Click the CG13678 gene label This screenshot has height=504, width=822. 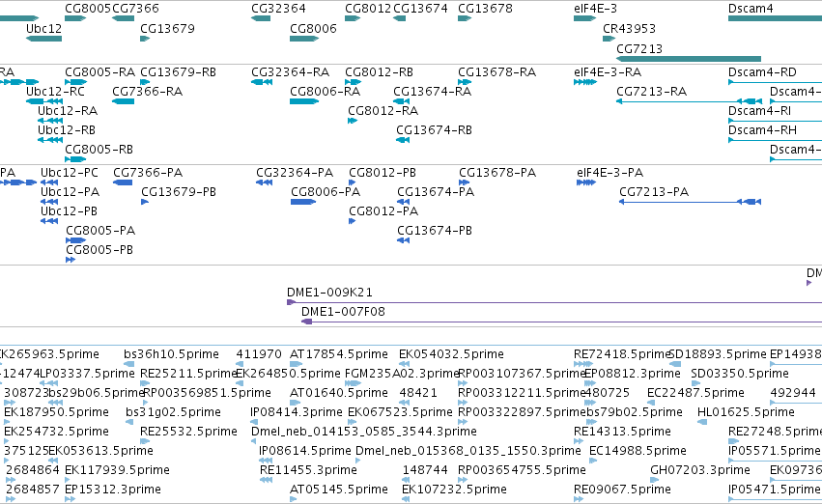[485, 9]
